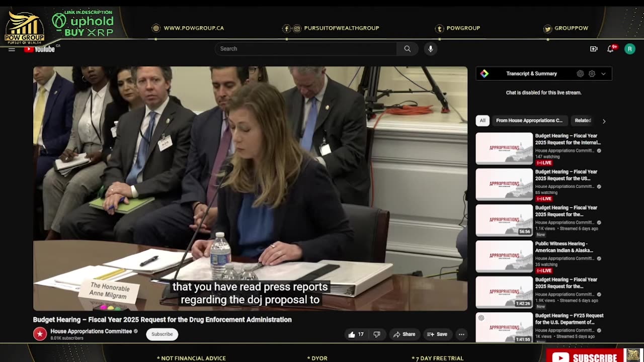Click the ChatGPT icon in Transcript panel
The image size is (644, 362).
[580, 73]
